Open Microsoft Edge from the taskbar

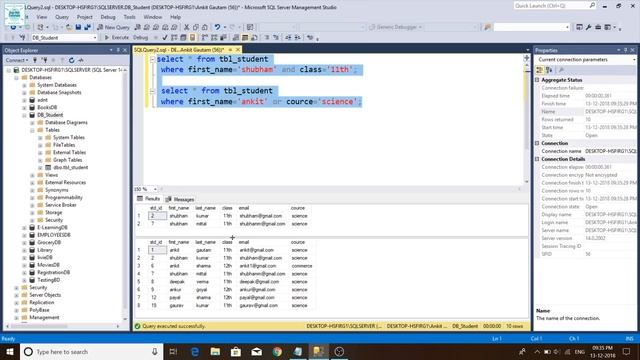point(195,351)
